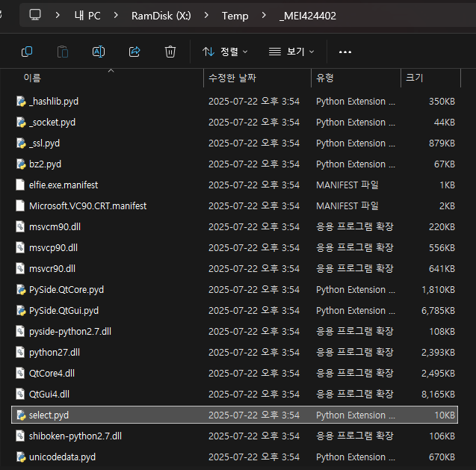
Task: Sort by 크기 column header
Action: coord(415,78)
